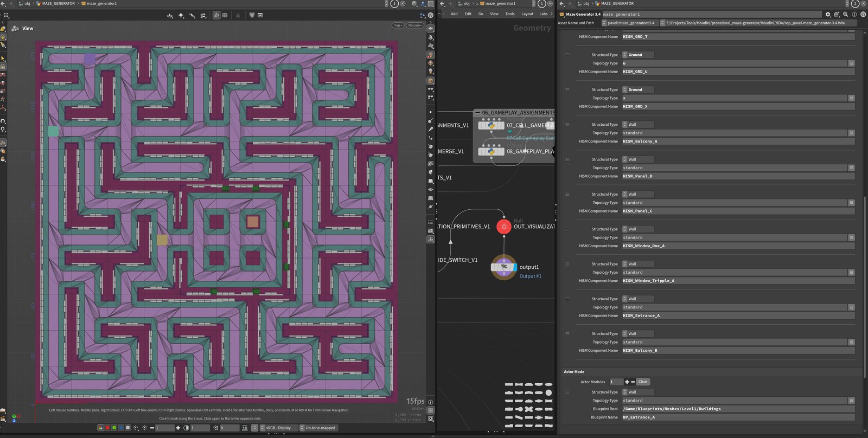Click Clear button next to Actor Modules
Image resolution: width=868 pixels, height=438 pixels.
pos(643,382)
